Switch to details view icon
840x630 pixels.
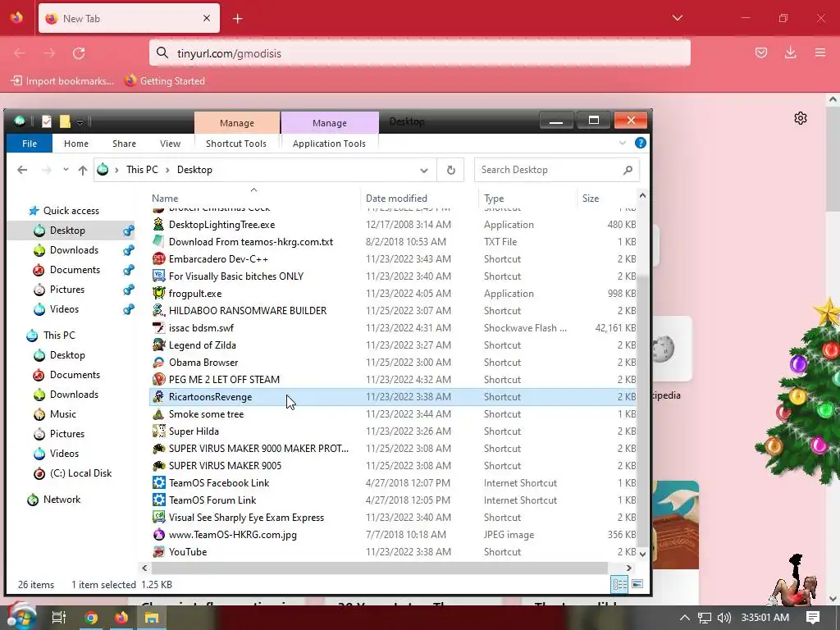[x=619, y=584]
